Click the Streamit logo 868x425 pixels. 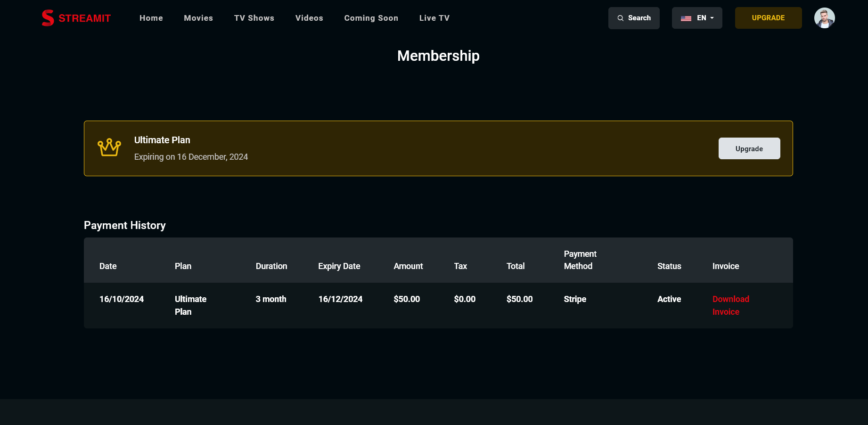coord(76,18)
